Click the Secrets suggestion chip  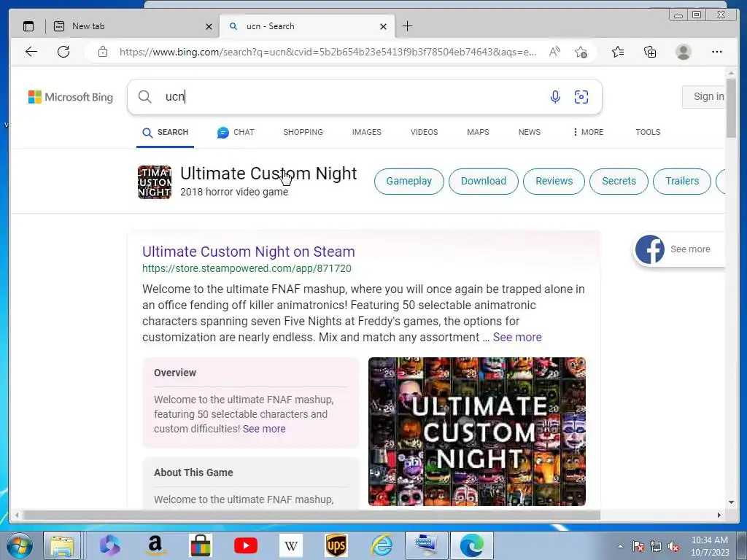point(619,182)
